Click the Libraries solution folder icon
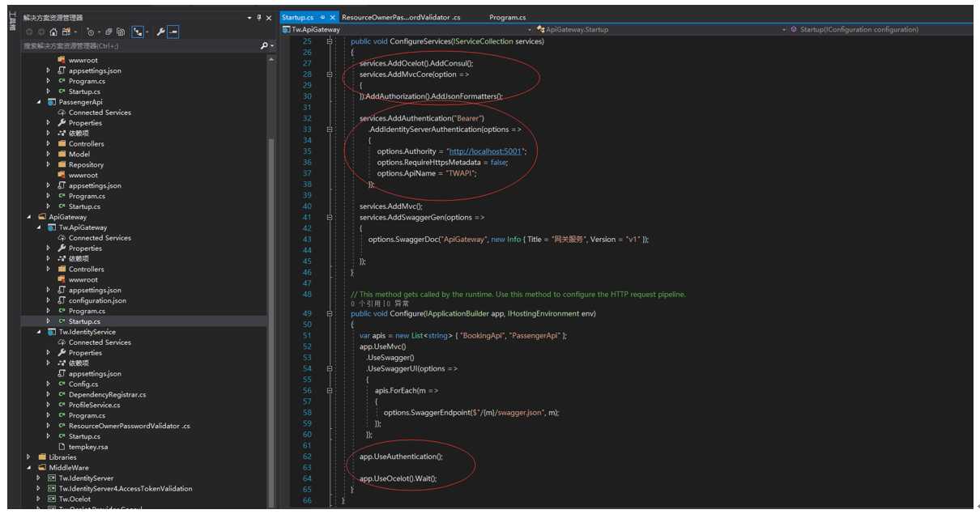980x514 pixels. [x=42, y=457]
